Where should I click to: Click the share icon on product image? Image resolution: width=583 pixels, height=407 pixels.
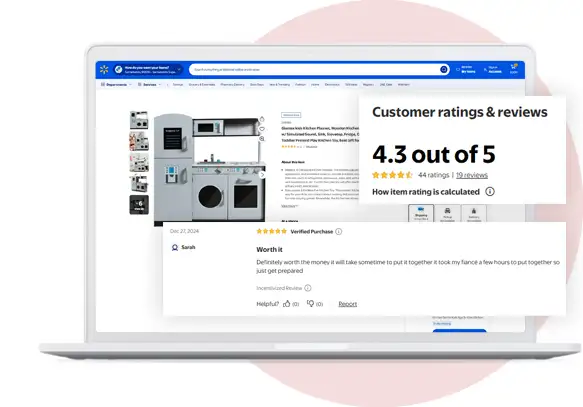tap(262, 119)
